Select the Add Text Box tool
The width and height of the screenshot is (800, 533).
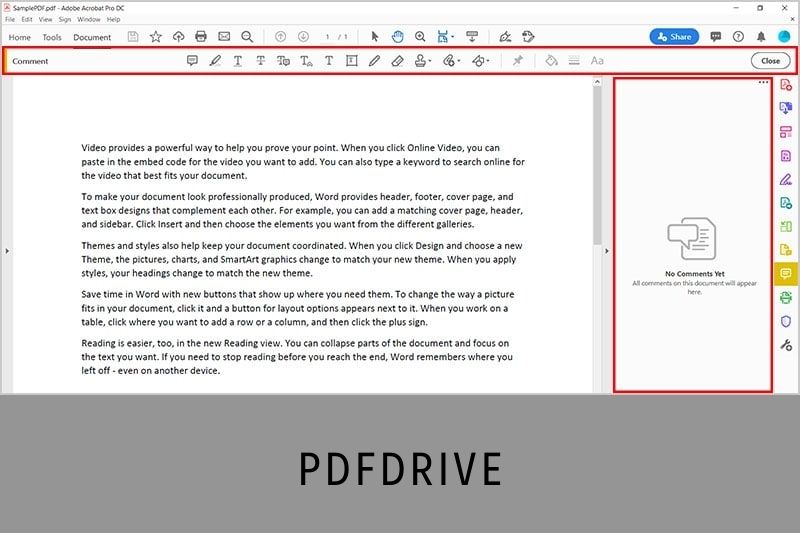coord(352,61)
